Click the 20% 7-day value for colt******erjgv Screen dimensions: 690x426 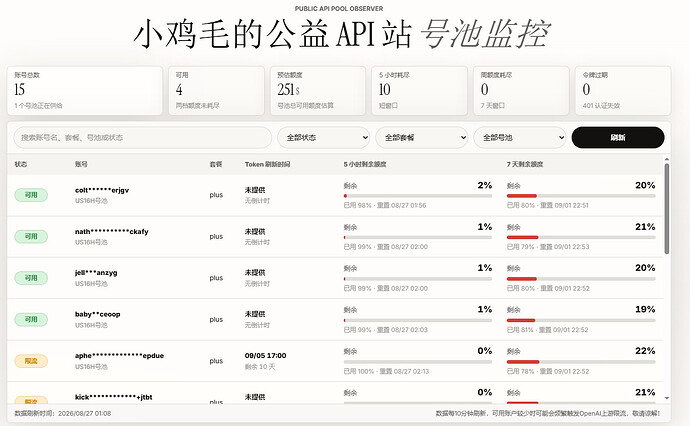[x=645, y=185]
